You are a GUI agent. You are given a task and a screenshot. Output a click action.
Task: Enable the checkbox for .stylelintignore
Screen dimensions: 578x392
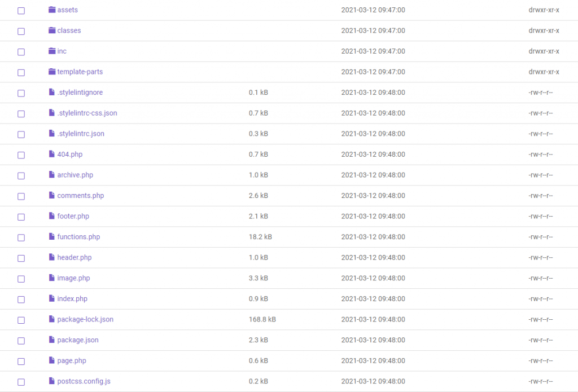pos(21,93)
